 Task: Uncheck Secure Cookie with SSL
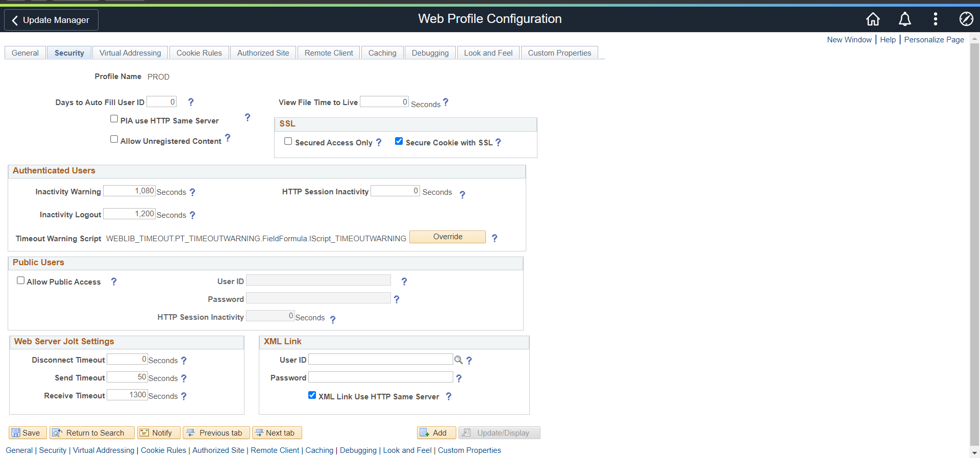pyautogui.click(x=399, y=141)
